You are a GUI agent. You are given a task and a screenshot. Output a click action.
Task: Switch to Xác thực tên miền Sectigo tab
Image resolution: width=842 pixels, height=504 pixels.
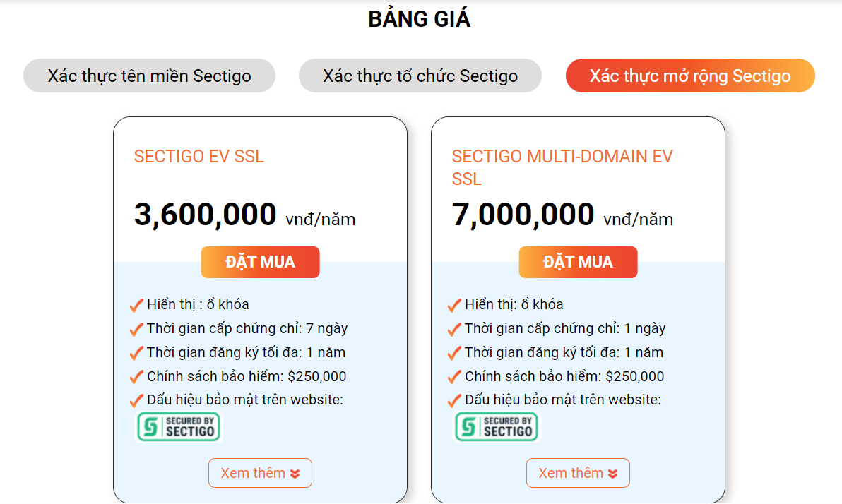[149, 76]
